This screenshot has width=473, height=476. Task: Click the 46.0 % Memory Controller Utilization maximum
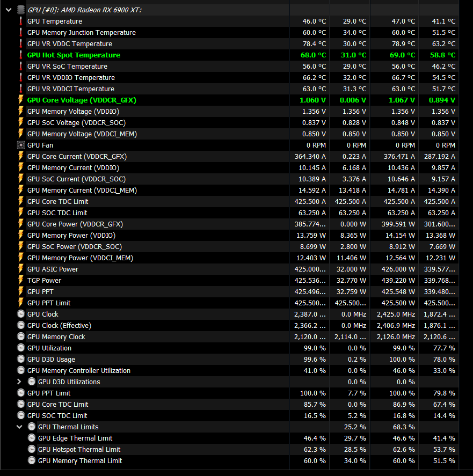click(404, 371)
